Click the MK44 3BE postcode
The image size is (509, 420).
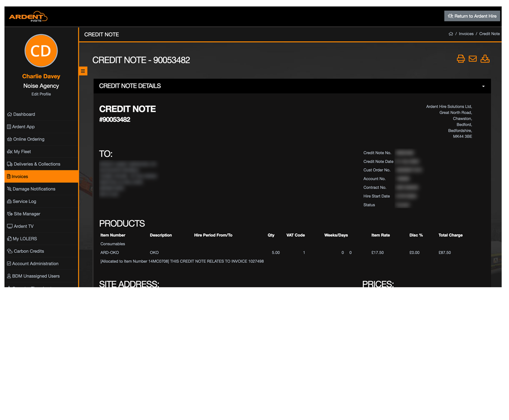pos(463,137)
